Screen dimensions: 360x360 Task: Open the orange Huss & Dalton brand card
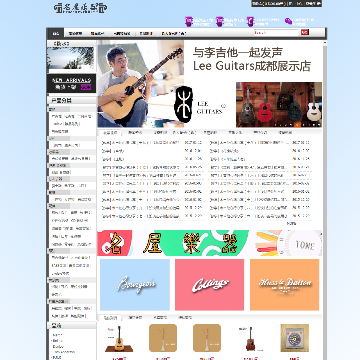click(x=285, y=285)
